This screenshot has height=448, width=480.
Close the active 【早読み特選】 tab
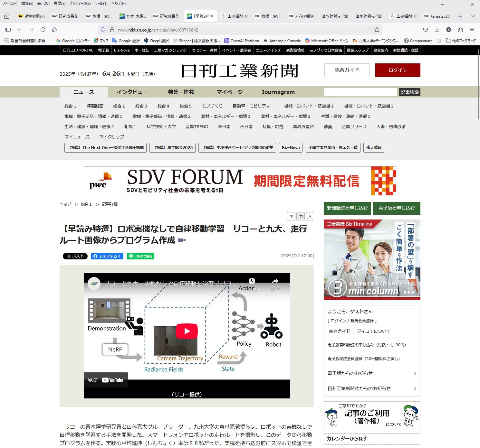[x=212, y=16]
